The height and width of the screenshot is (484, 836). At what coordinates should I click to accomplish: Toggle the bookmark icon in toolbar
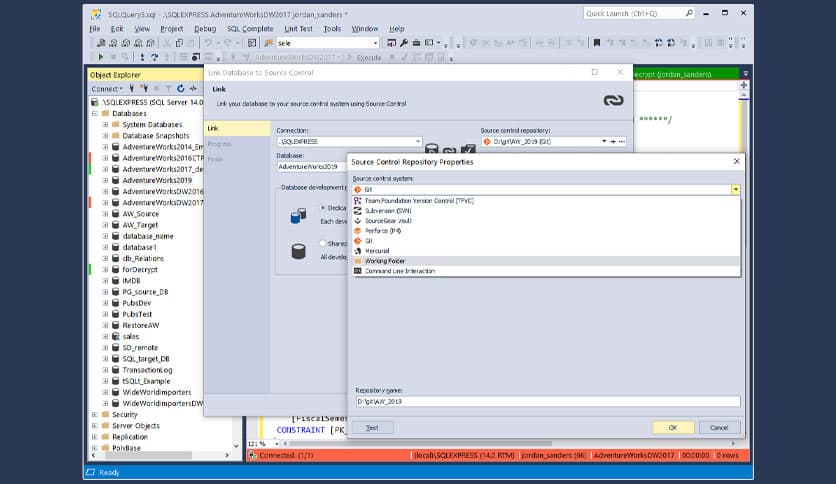597,43
